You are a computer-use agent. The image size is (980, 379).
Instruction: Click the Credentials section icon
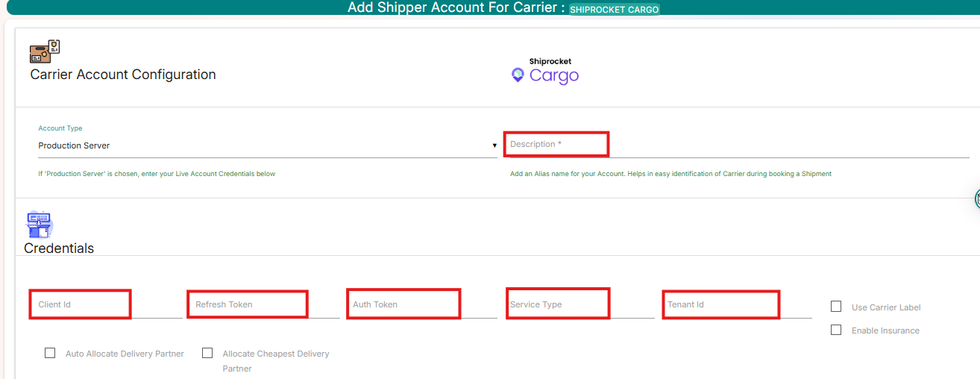coord(40,224)
